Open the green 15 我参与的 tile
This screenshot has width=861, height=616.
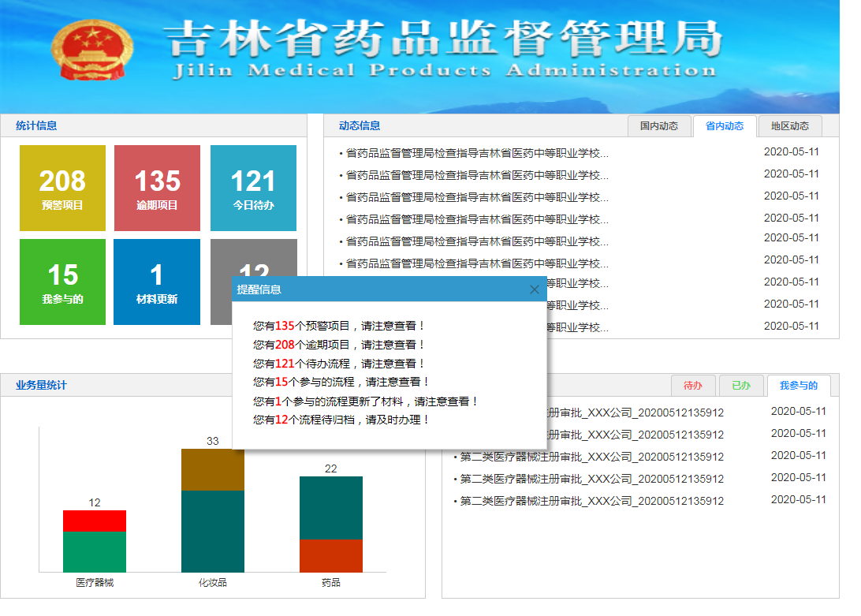tap(62, 282)
